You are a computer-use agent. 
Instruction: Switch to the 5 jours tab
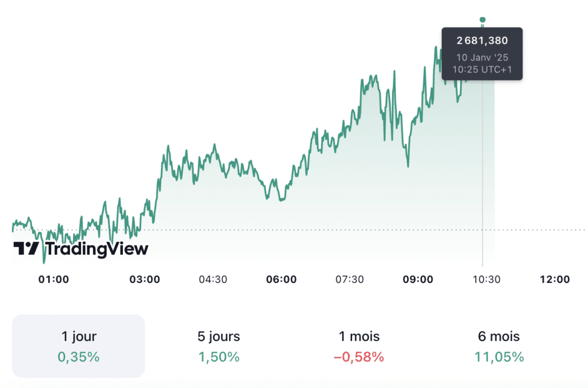tap(219, 345)
